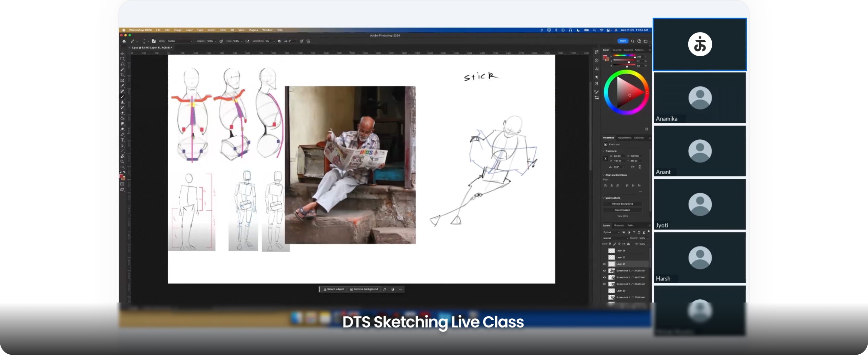Select the Zoom tool
This screenshot has height=355, width=868.
122,161
